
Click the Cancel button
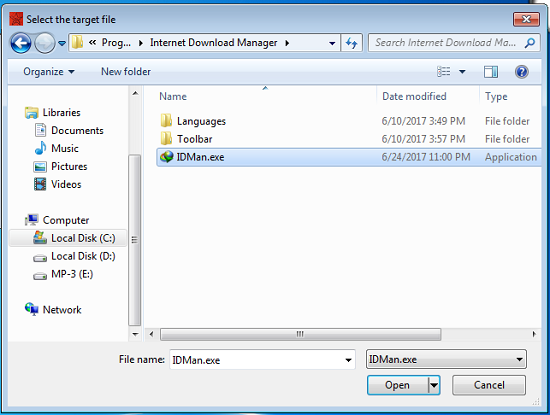(489, 385)
